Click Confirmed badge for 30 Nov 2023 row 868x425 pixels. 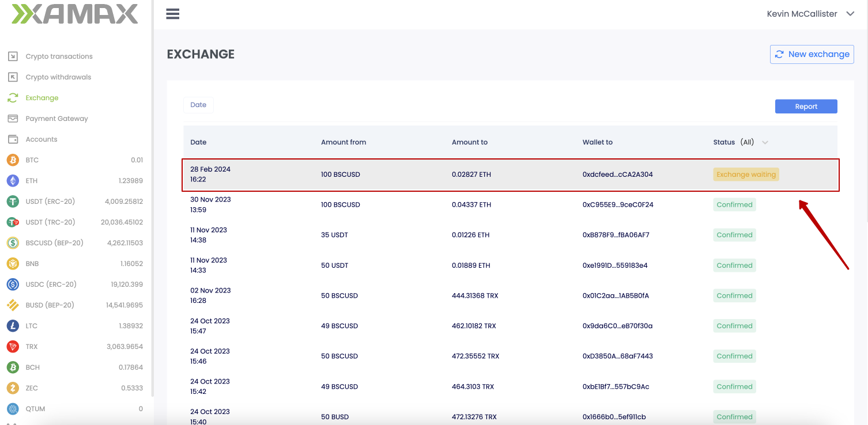(734, 204)
